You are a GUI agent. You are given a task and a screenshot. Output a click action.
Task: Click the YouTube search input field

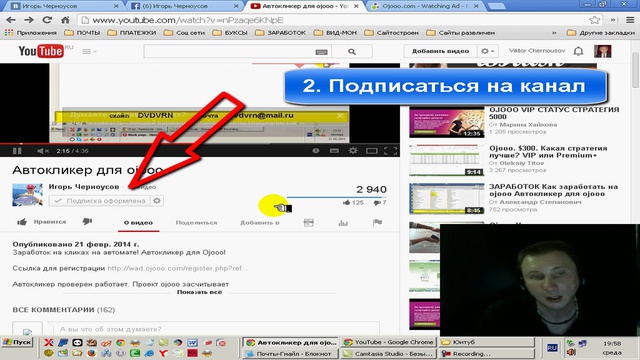(x=238, y=52)
